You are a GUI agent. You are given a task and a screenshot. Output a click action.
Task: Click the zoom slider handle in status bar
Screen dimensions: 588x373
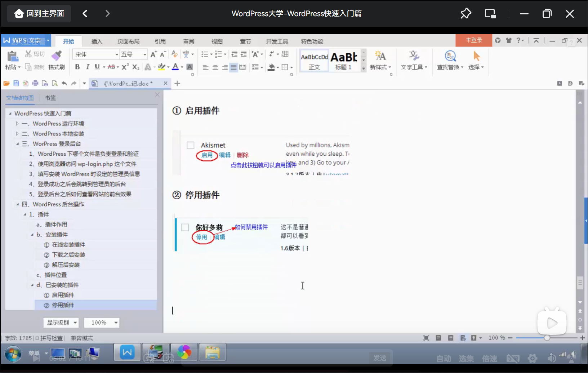pos(547,338)
